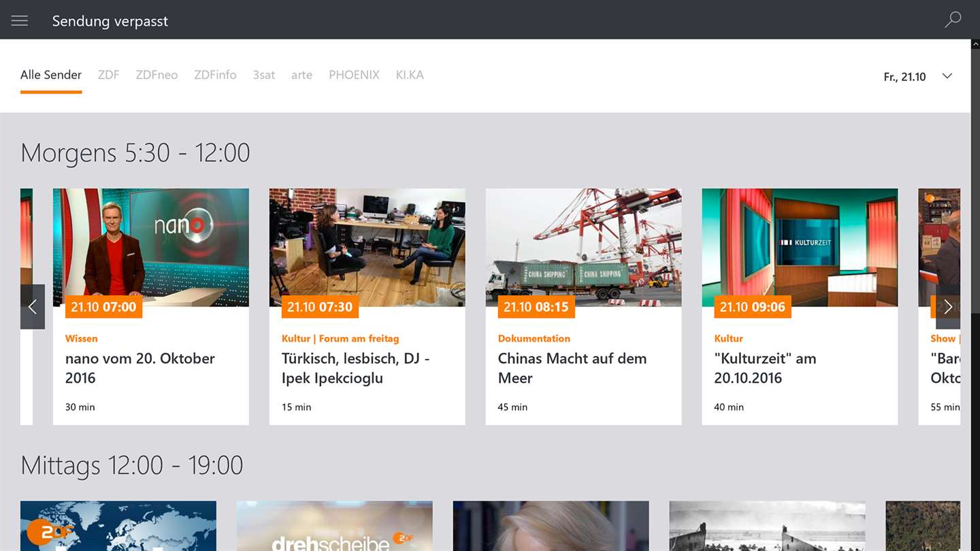Viewport: 980px width, 551px height.
Task: Switch to the ZDFinfo tab
Action: tap(215, 75)
